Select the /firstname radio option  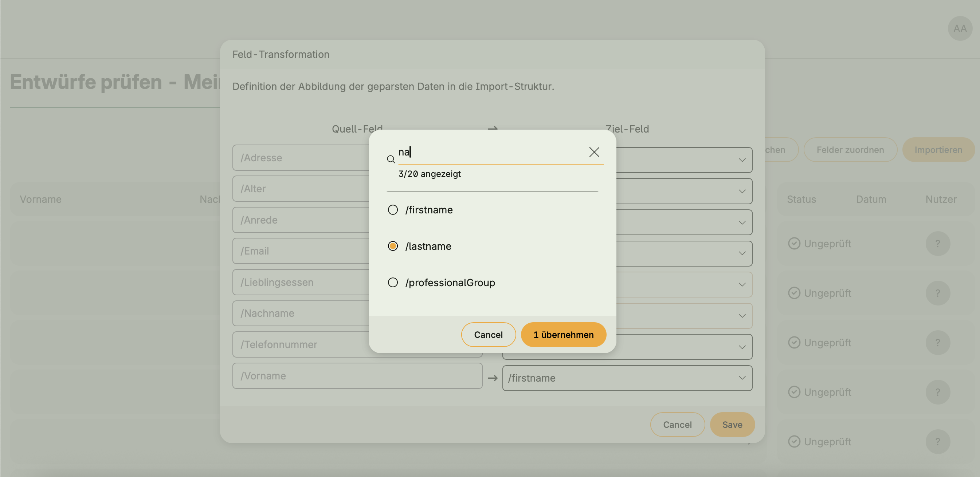pos(393,210)
